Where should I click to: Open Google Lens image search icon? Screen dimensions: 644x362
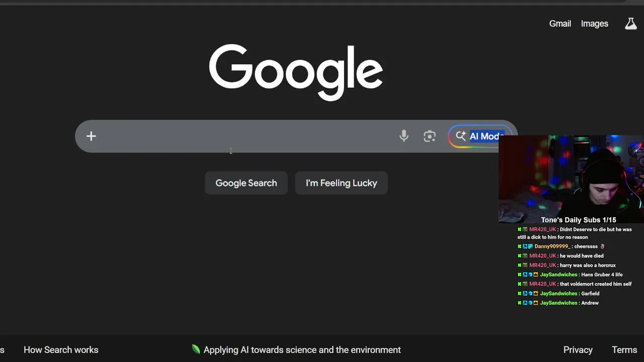430,136
